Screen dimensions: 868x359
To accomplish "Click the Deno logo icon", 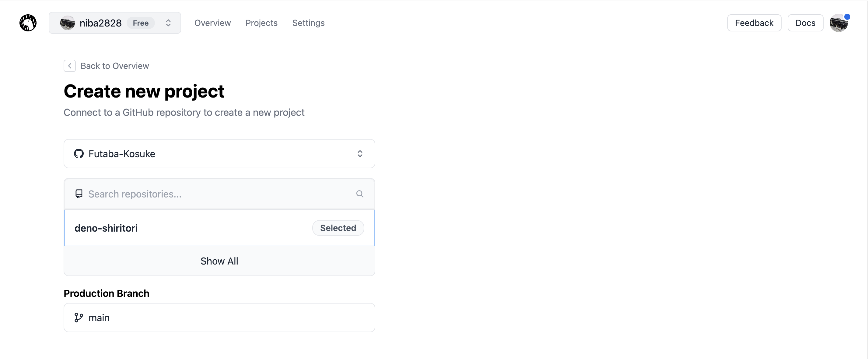I will point(28,23).
